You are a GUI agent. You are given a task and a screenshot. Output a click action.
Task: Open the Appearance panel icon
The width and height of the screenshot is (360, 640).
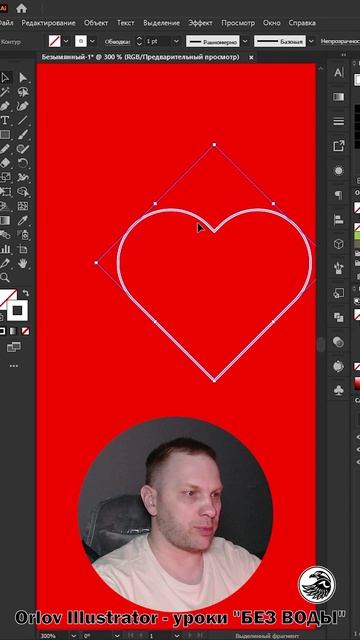338,171
